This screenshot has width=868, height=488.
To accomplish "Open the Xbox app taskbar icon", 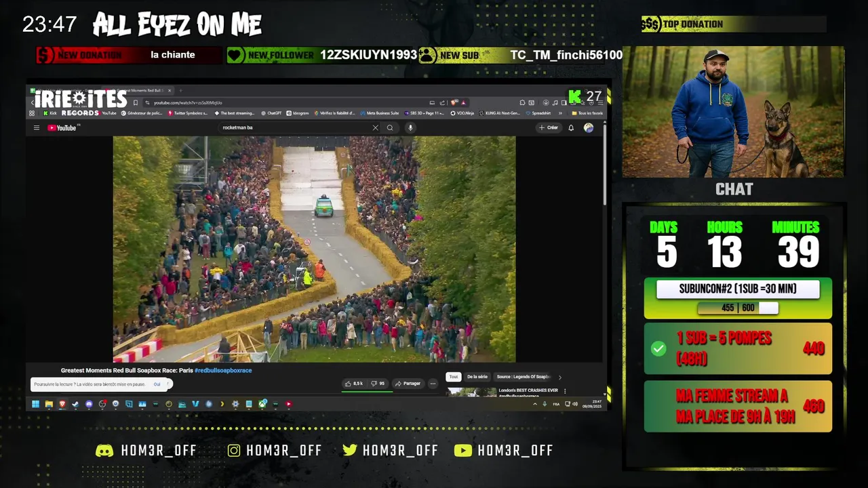I will pos(262,404).
